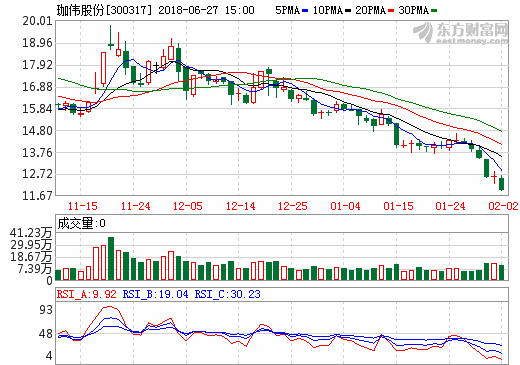
Task: Click the 18.96 price axis label
Action: 38,43
